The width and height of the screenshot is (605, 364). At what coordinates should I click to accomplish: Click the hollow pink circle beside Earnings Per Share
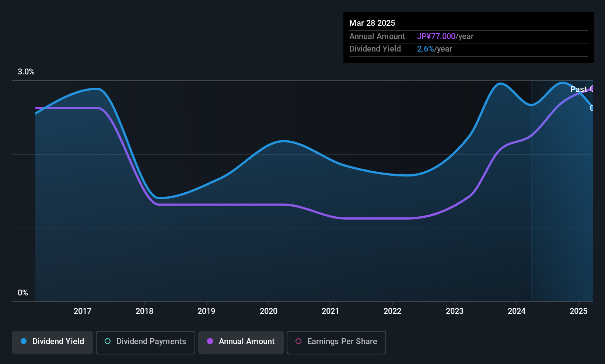point(298,342)
